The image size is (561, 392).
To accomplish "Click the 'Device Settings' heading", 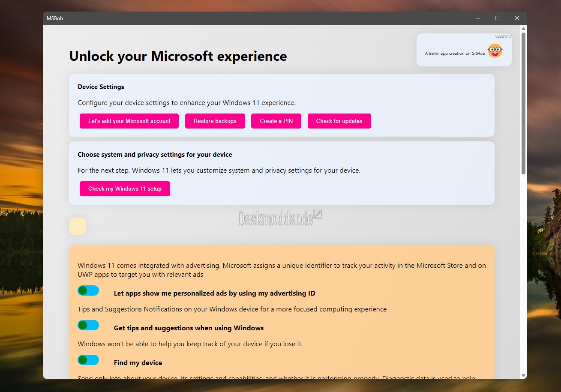I will pos(101,87).
